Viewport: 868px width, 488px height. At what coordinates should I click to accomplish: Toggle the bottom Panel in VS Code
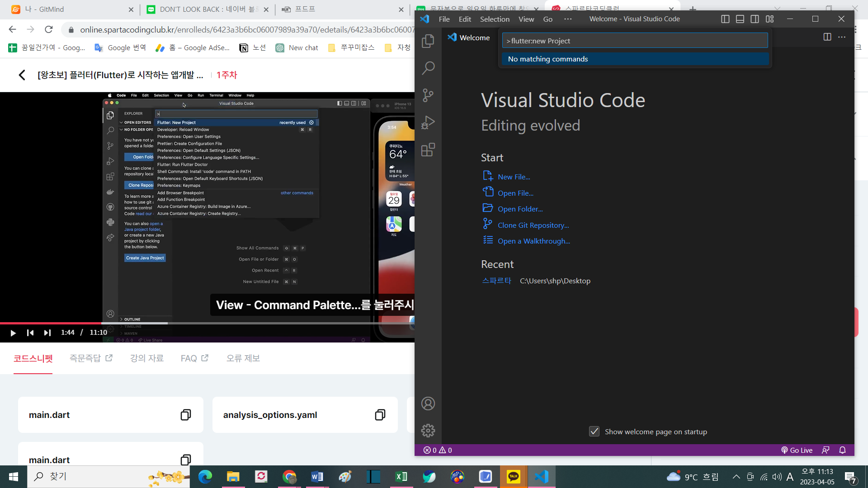(x=740, y=19)
